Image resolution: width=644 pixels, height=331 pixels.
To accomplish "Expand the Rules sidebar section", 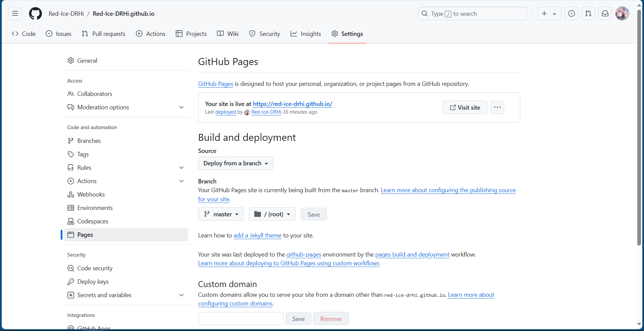I will point(181,168).
